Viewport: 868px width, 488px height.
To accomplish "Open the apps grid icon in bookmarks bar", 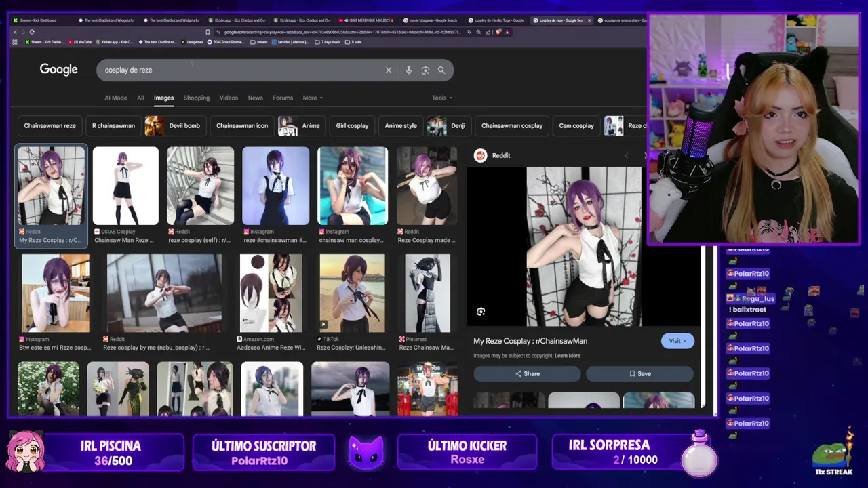I will click(15, 42).
